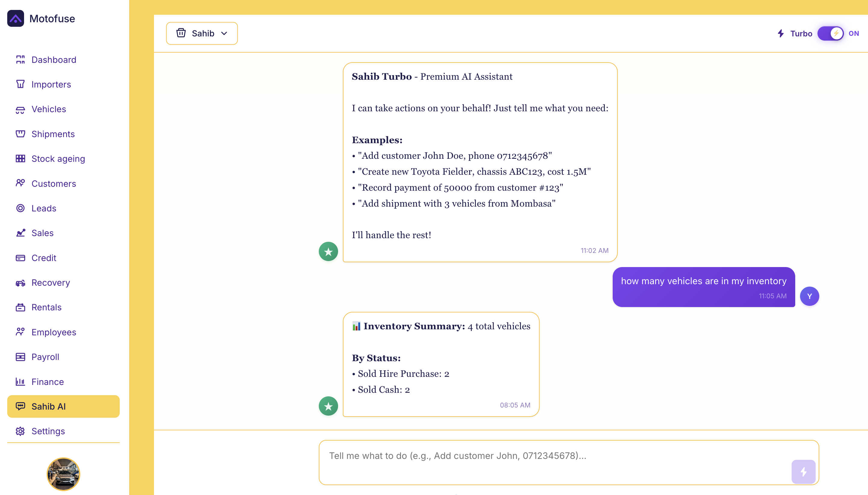Click the Recovery tow truck icon
This screenshot has width=868, height=495.
coord(20,282)
